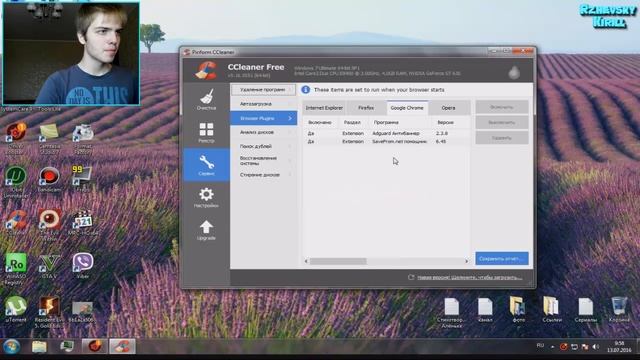Select the Adguard Антибаннер extension row
The image size is (640, 360).
point(386,133)
